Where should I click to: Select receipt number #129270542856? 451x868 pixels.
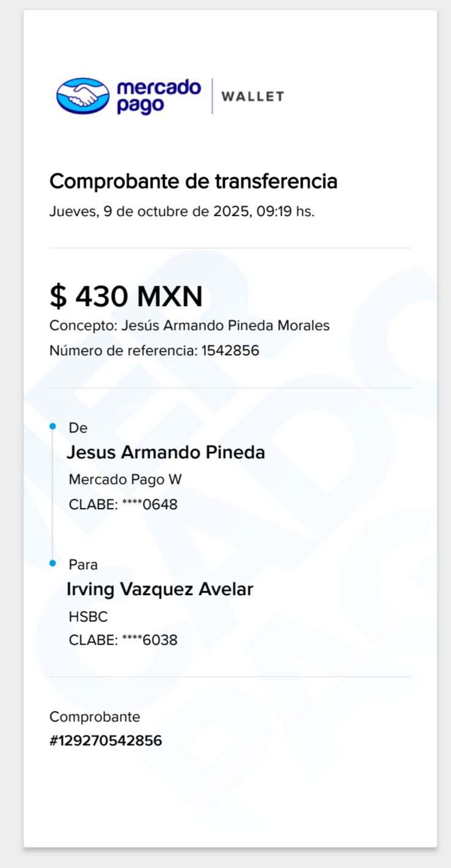coord(105,741)
